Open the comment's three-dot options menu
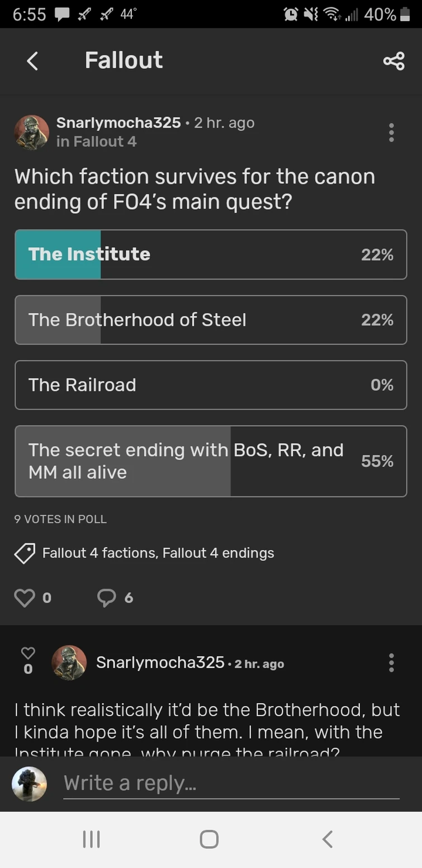The width and height of the screenshot is (422, 868). pos(391,663)
